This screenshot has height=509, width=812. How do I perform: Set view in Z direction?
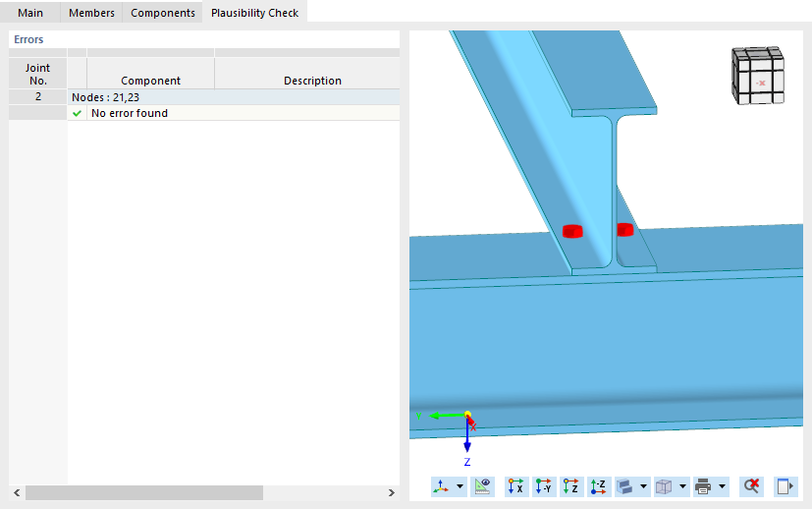(571, 486)
